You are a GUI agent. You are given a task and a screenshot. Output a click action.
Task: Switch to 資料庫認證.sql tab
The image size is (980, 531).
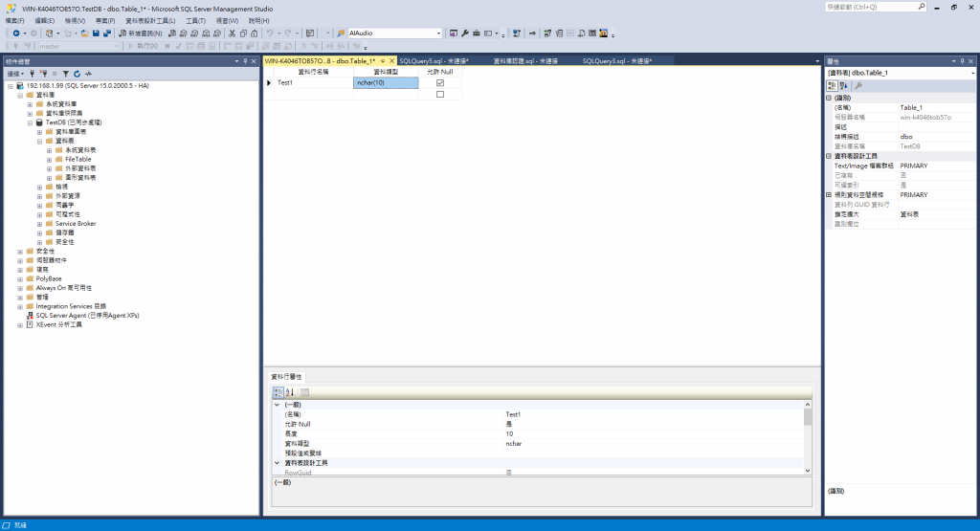[x=525, y=61]
